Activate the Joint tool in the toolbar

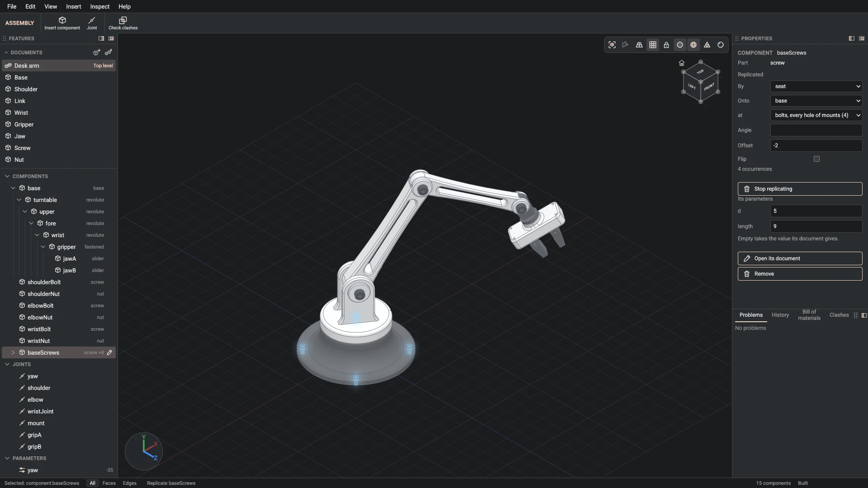click(92, 23)
